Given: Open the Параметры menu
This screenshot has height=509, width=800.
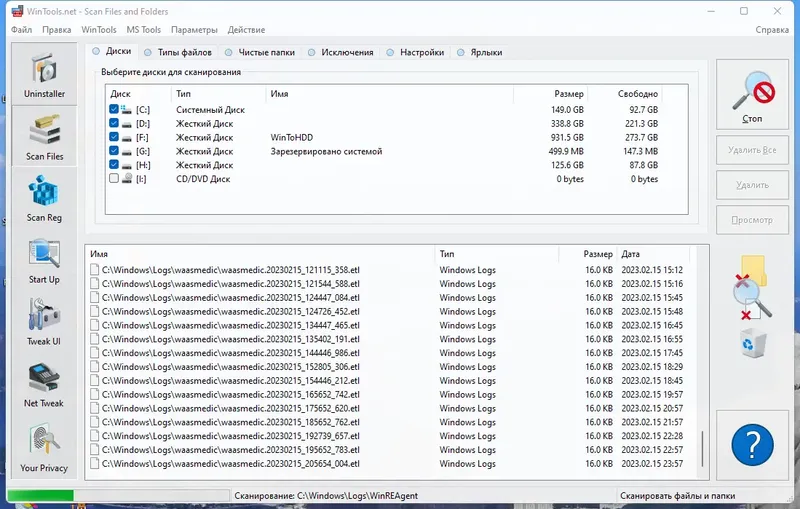Looking at the screenshot, I should point(194,30).
